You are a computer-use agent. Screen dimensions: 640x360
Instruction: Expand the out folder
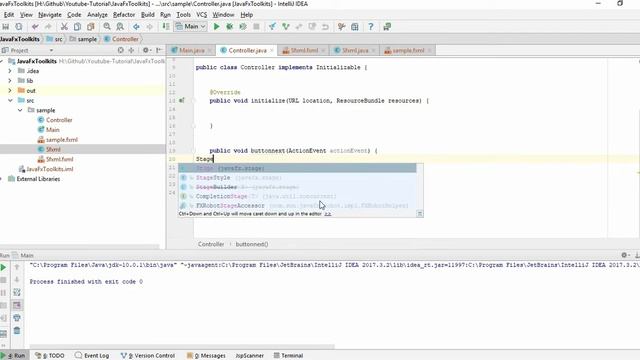(10, 91)
